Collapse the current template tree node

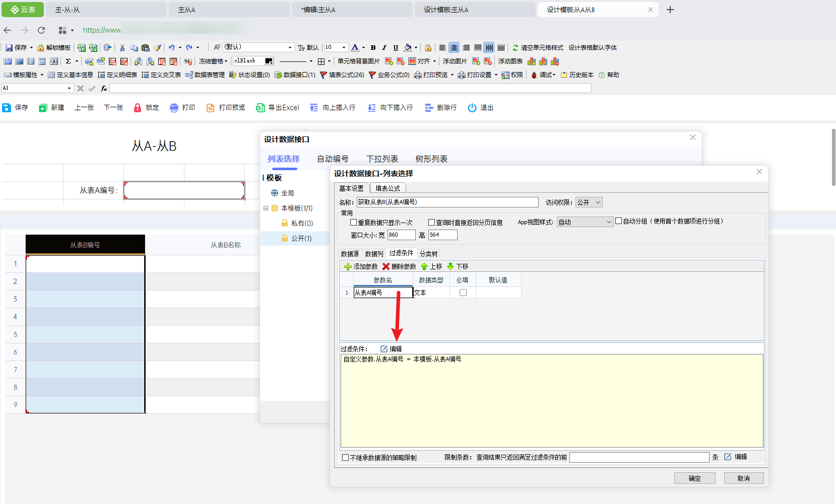pos(266,208)
